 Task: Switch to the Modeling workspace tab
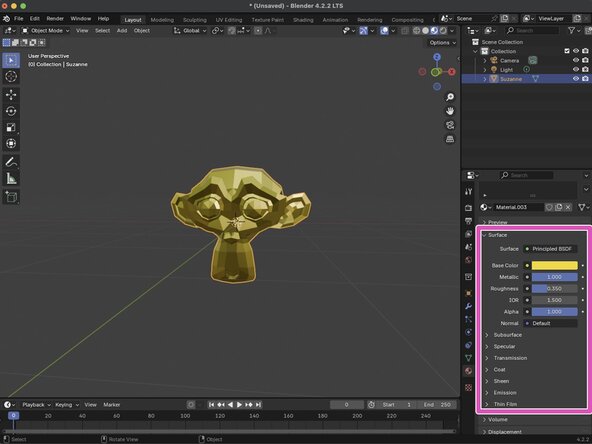(162, 20)
